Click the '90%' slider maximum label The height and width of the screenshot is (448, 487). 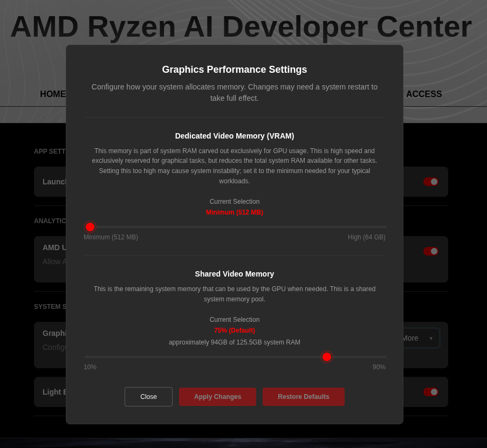(x=379, y=367)
